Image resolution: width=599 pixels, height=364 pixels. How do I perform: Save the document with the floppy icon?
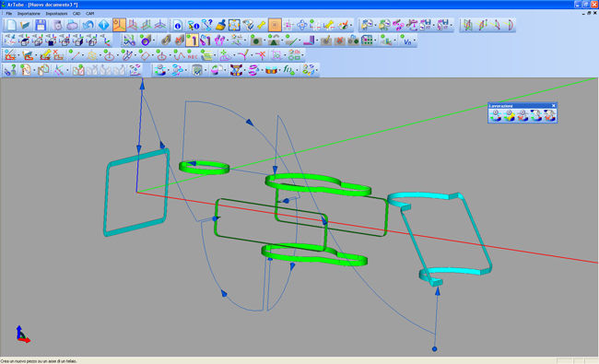click(x=41, y=25)
